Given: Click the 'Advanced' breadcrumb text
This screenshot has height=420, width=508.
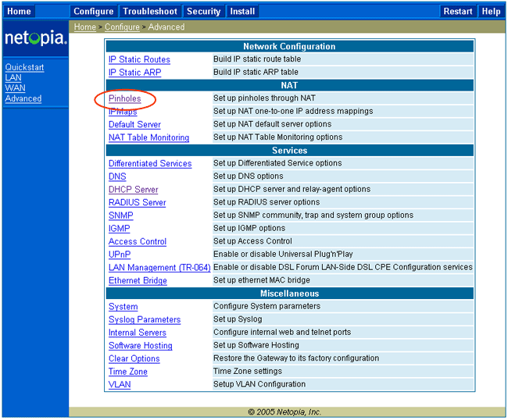Looking at the screenshot, I should tap(166, 27).
